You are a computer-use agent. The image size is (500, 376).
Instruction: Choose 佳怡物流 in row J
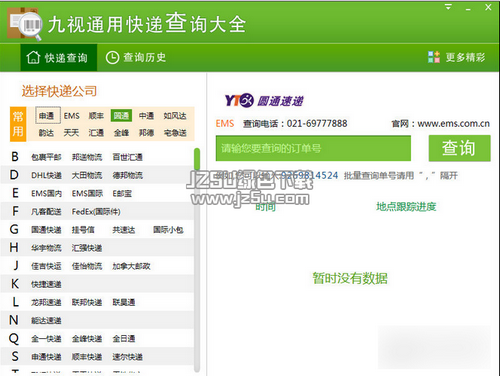87,266
